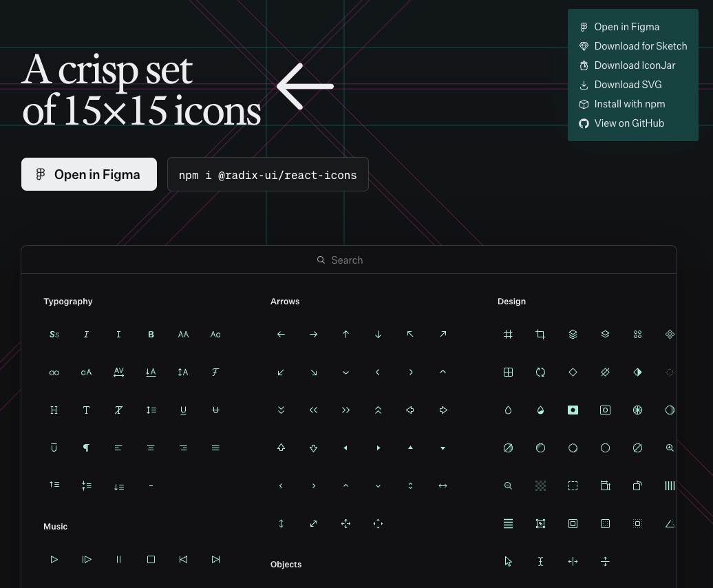Select the pilcrow paragraph icon
The height and width of the screenshot is (588, 713).
point(86,448)
